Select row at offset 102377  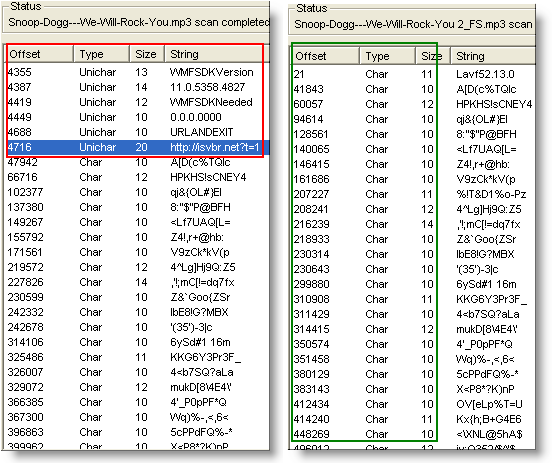(137, 192)
